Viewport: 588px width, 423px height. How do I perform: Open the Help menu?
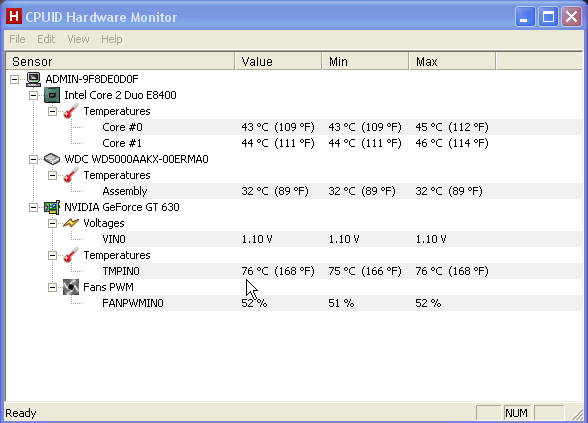(x=112, y=39)
